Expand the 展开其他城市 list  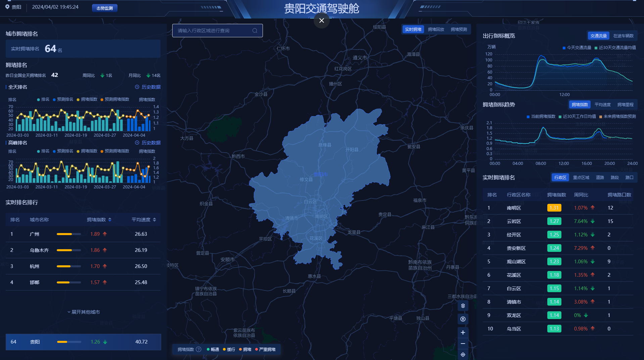[83, 312]
